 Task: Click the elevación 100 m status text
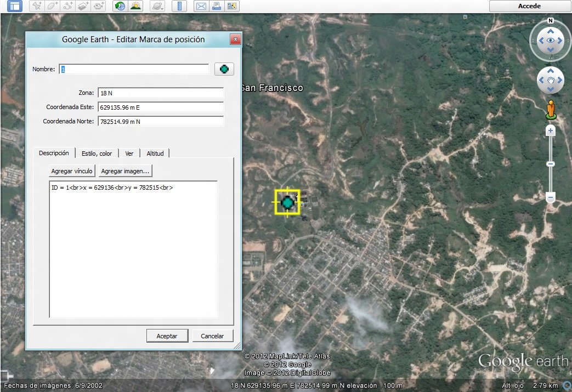click(375, 385)
